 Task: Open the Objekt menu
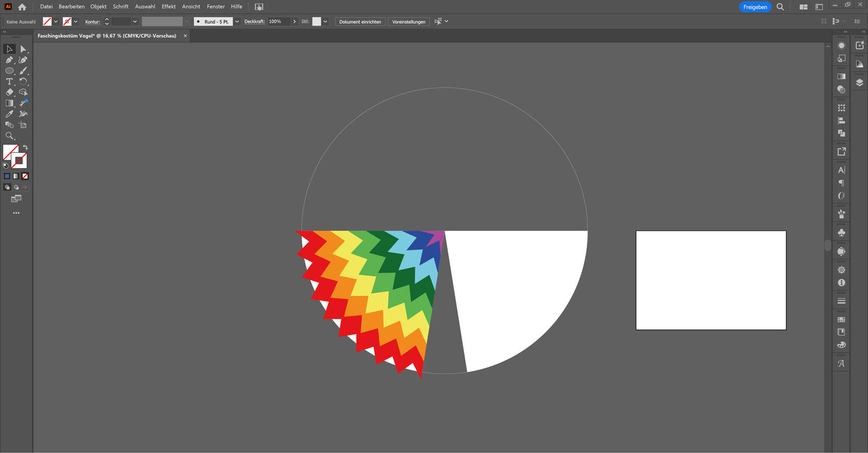(98, 7)
